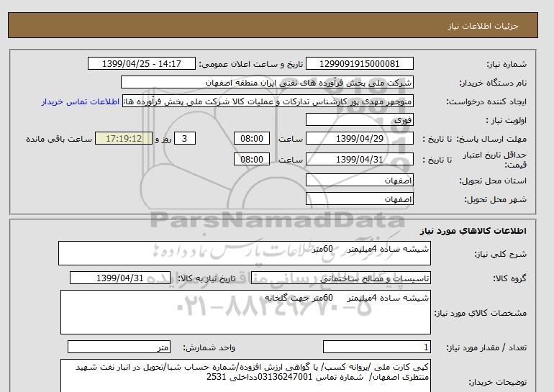Select the quantity field showing 1
This screenshot has width=554, height=392.
[376, 347]
